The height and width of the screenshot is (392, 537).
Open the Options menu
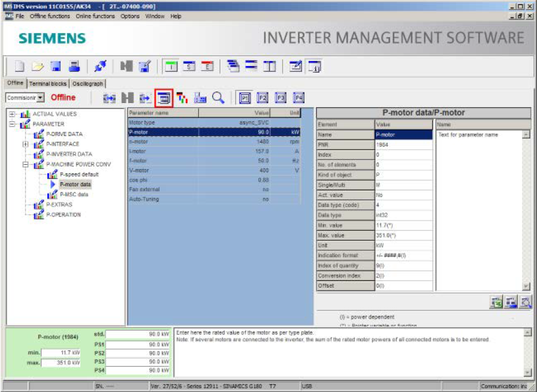pos(130,16)
